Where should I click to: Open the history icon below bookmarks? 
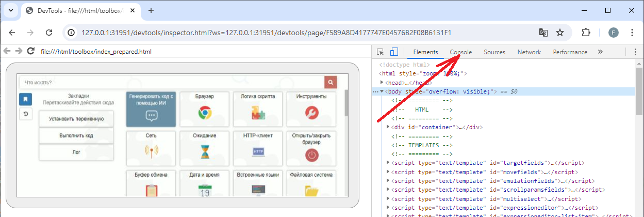tap(25, 114)
